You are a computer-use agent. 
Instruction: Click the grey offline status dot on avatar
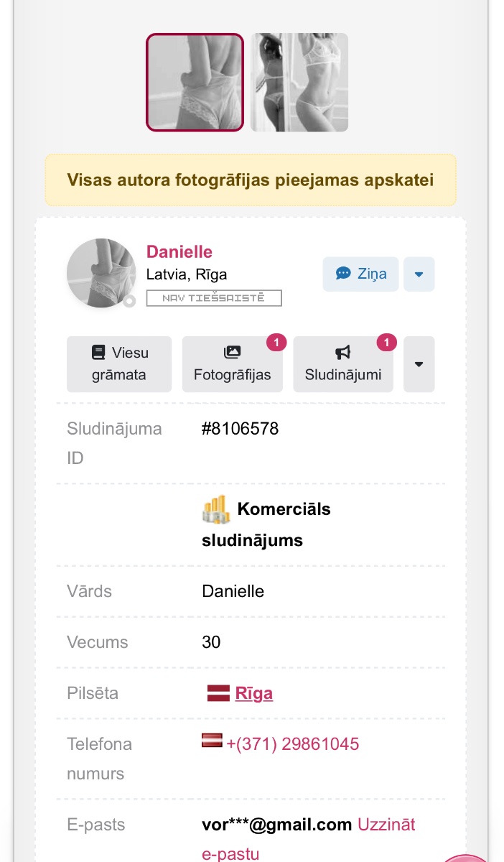(129, 301)
